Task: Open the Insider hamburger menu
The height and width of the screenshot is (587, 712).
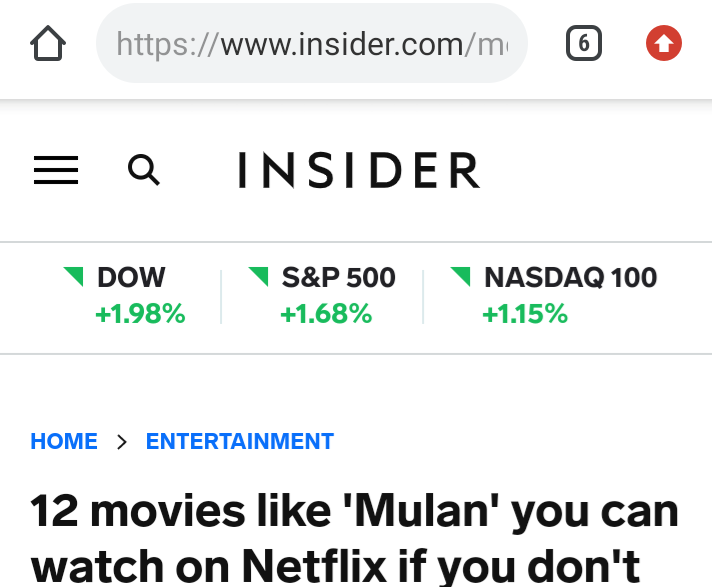Action: 56,171
